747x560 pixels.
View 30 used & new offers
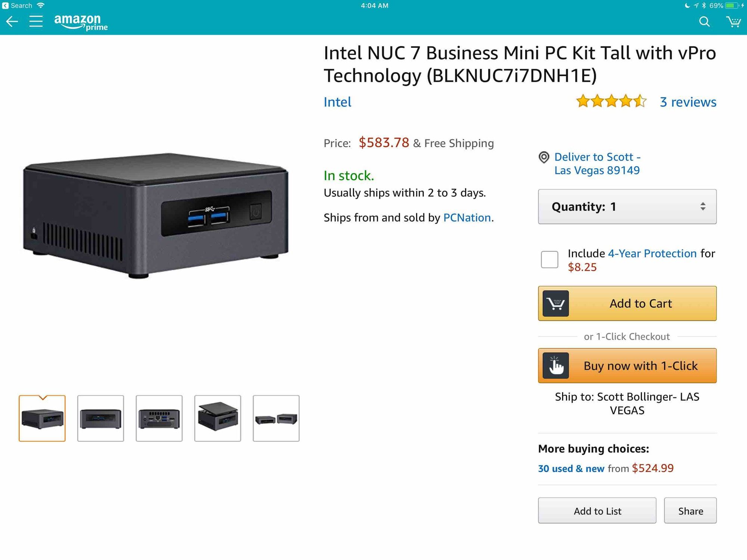571,468
